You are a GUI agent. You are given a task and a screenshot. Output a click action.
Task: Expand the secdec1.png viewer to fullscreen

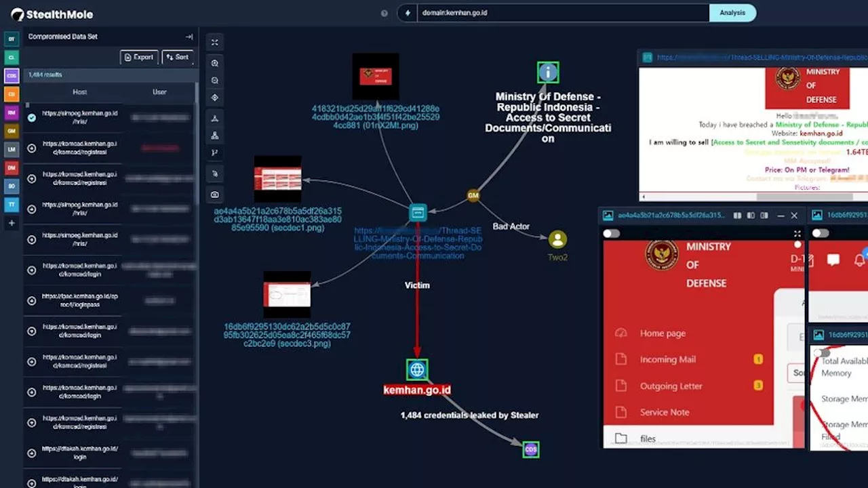point(797,234)
